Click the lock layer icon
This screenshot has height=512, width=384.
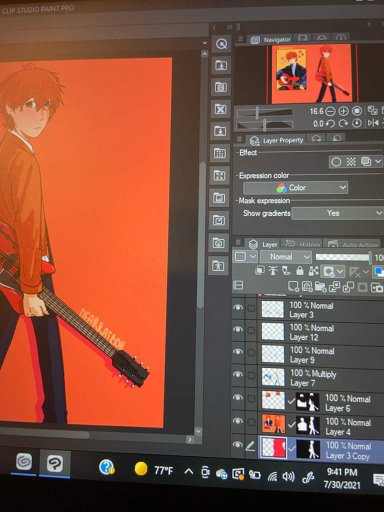pyautogui.click(x=300, y=271)
